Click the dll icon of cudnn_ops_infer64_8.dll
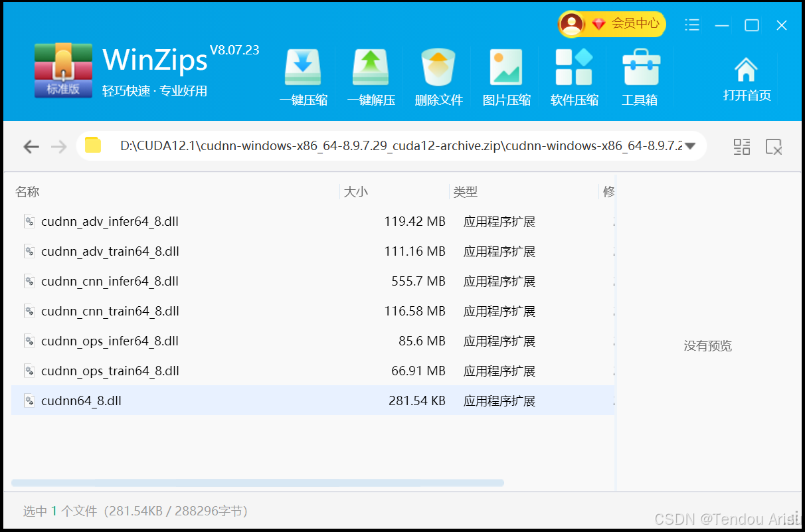The image size is (805, 532). coord(29,341)
